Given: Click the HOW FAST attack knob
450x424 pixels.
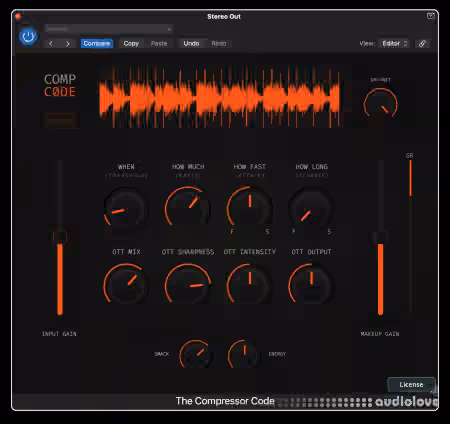Looking at the screenshot, I should [249, 209].
